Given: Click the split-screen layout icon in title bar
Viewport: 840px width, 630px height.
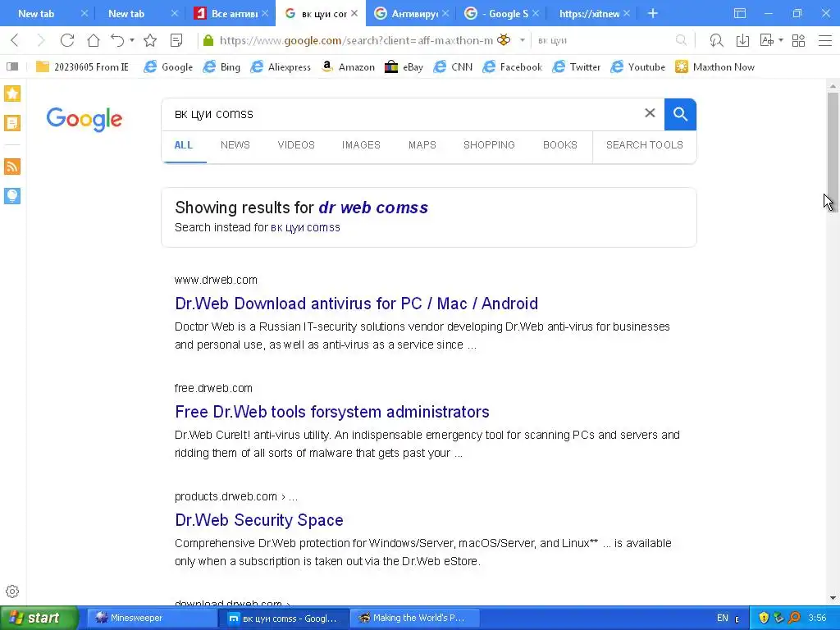Looking at the screenshot, I should (x=740, y=13).
